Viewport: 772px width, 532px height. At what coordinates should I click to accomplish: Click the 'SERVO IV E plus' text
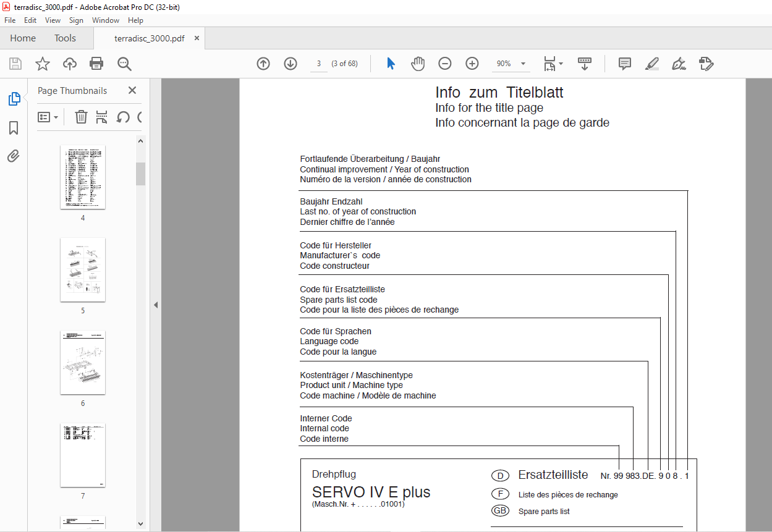[371, 492]
